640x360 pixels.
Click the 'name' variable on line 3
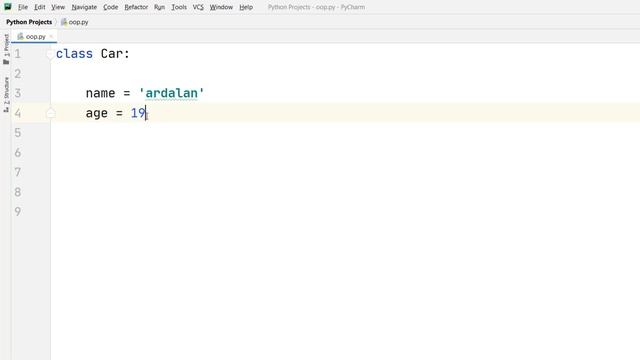[100, 93]
